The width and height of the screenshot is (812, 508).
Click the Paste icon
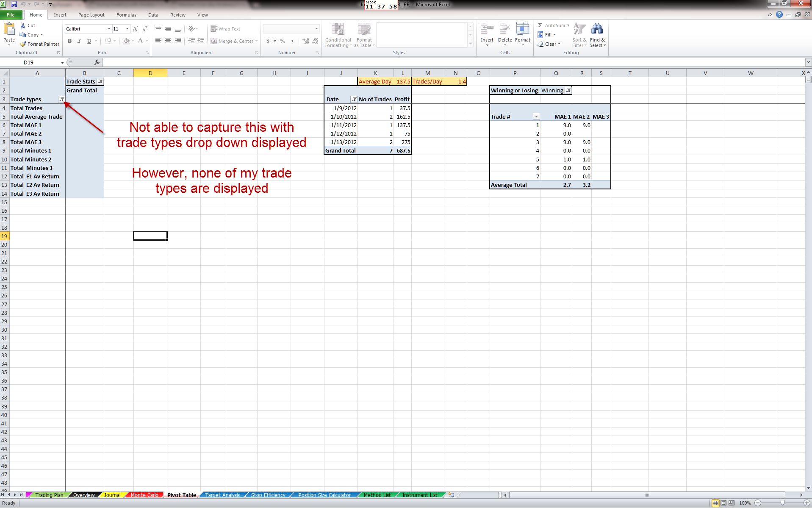coord(9,30)
